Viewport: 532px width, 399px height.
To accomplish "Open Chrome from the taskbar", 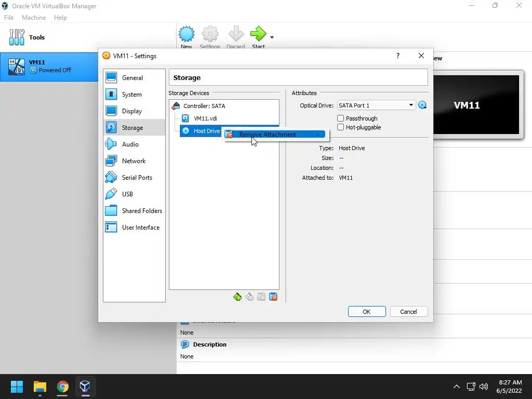I will [x=62, y=387].
